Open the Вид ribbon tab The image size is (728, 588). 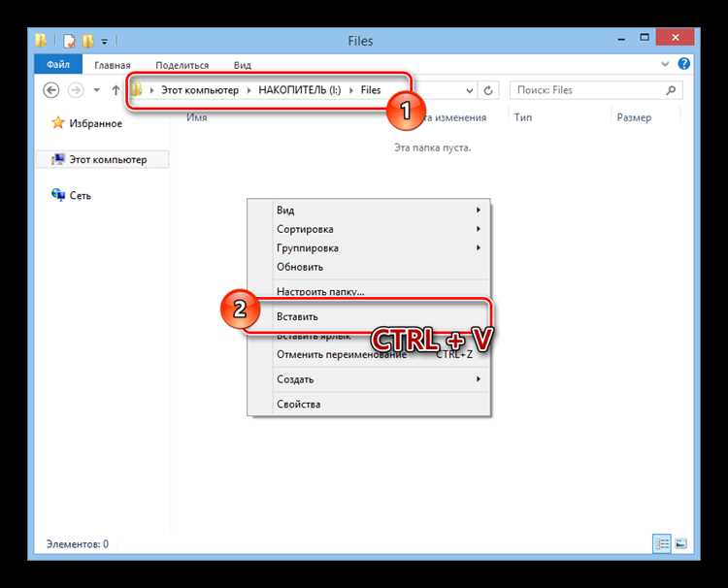coord(242,65)
